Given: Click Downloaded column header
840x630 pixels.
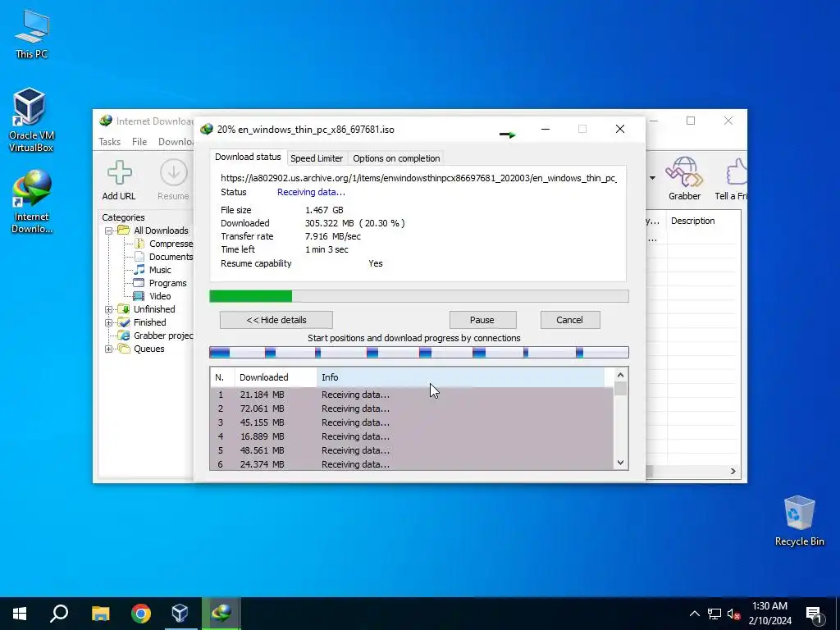Looking at the screenshot, I should tap(276, 377).
